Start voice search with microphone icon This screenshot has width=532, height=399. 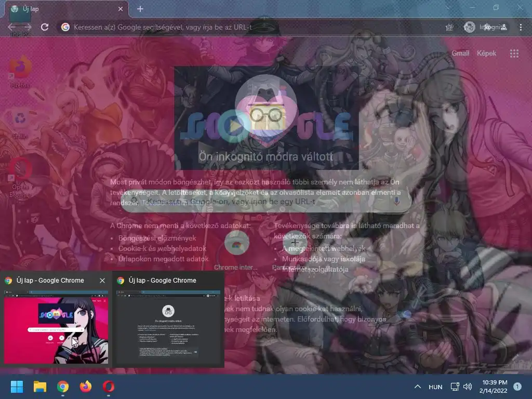click(x=396, y=201)
